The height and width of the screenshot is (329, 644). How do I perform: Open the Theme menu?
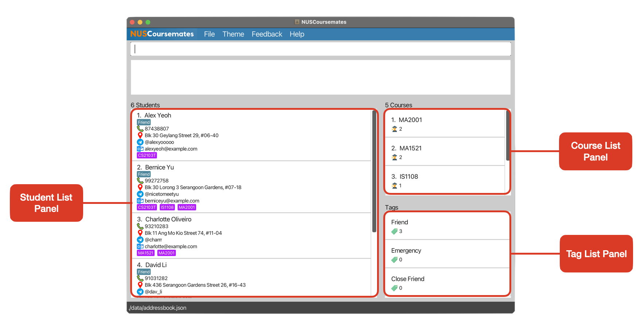233,34
